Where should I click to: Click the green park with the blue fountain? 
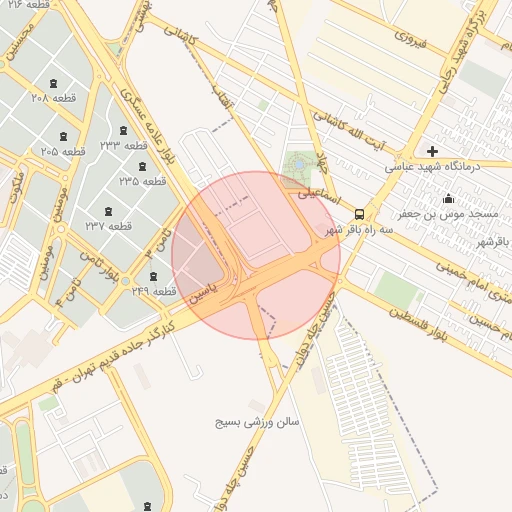pyautogui.click(x=299, y=165)
